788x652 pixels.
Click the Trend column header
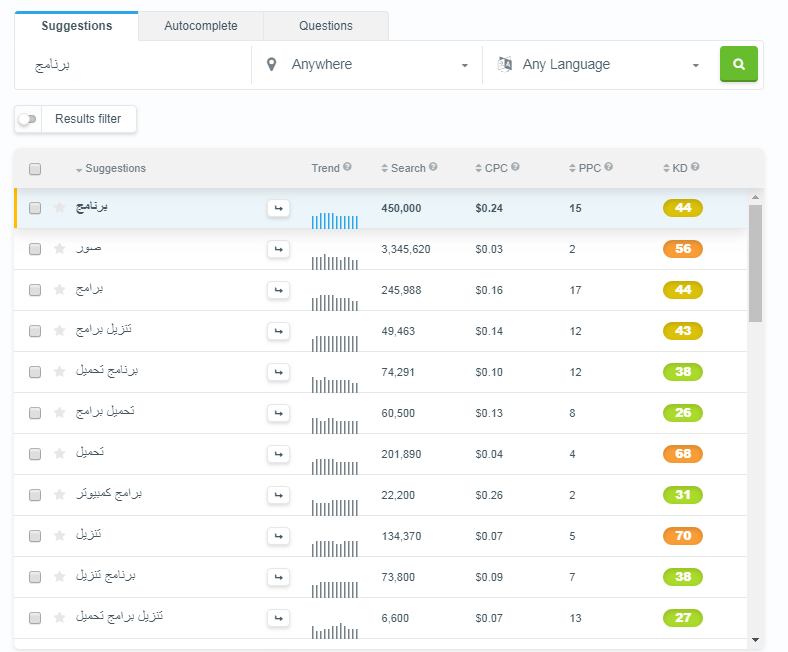[x=325, y=168]
